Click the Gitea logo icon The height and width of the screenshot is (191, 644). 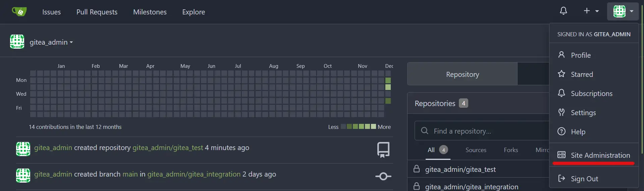pyautogui.click(x=19, y=12)
